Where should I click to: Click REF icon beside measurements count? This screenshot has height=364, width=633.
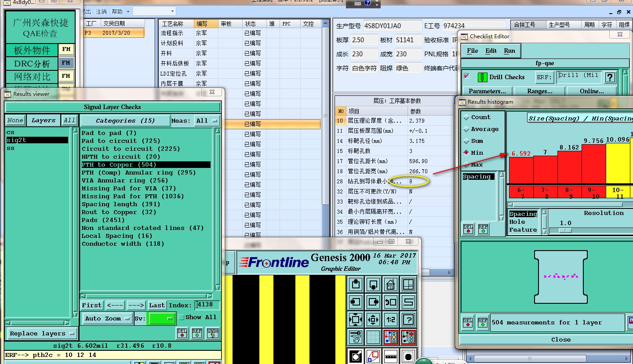(x=483, y=323)
